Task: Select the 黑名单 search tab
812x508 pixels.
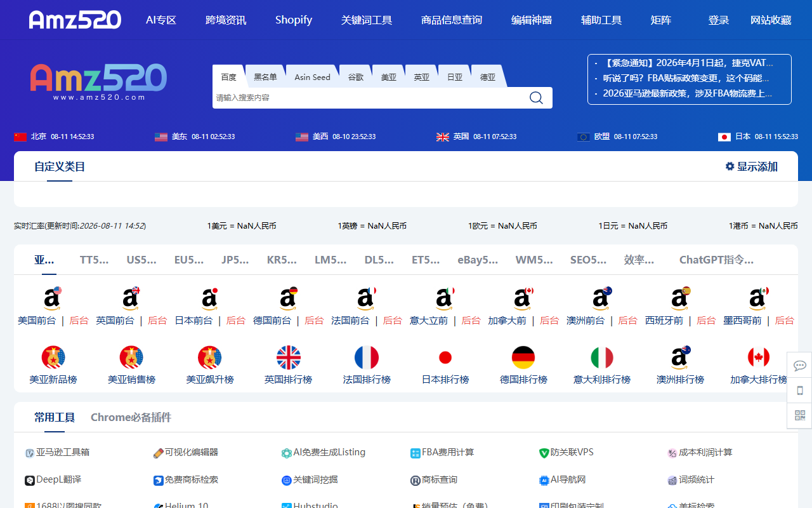Action: click(265, 77)
